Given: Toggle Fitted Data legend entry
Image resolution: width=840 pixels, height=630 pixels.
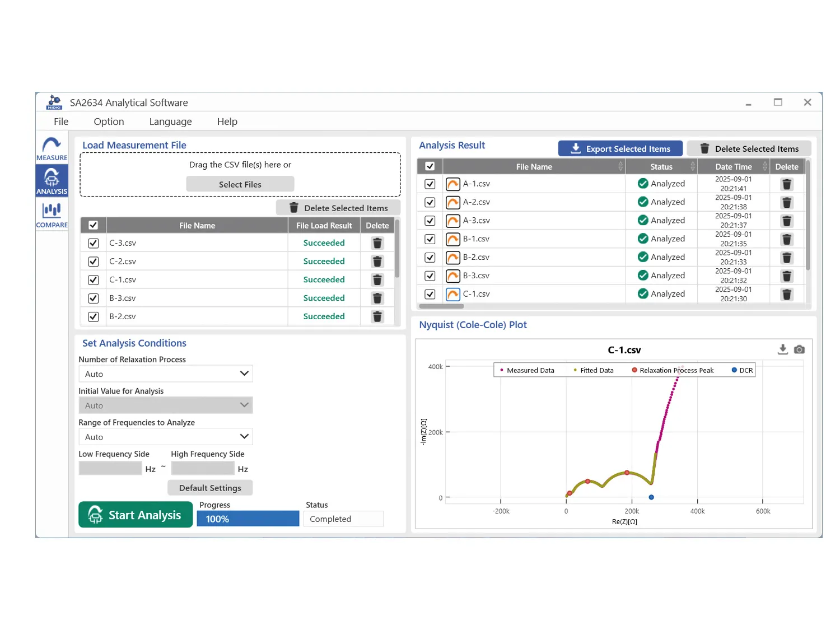Looking at the screenshot, I should [x=594, y=370].
